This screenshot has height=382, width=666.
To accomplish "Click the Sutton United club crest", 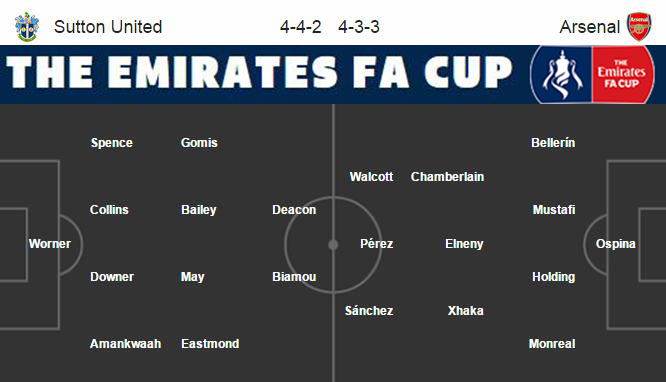I will (27, 27).
